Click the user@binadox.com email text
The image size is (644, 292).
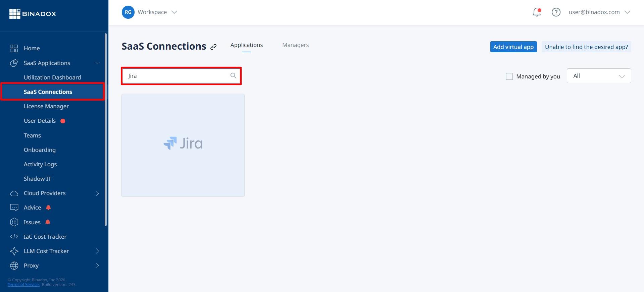tap(594, 12)
